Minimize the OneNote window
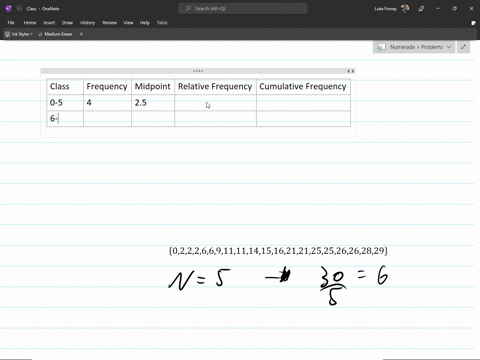 click(438, 9)
